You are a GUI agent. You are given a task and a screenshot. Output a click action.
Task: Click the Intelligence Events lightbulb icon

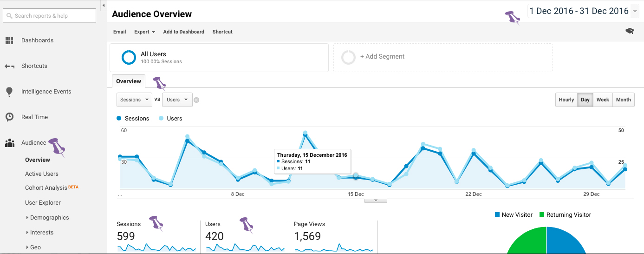click(x=9, y=92)
